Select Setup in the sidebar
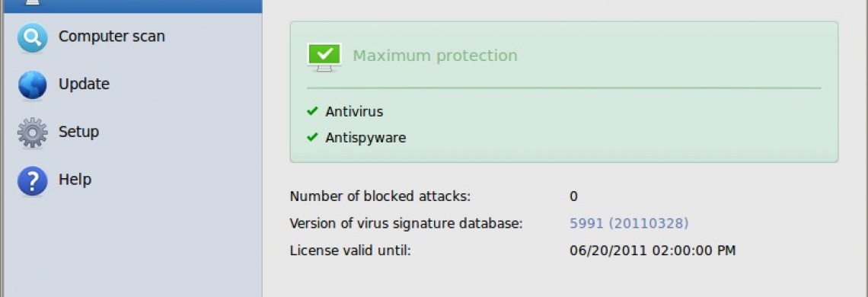The height and width of the screenshot is (297, 868). 78,132
